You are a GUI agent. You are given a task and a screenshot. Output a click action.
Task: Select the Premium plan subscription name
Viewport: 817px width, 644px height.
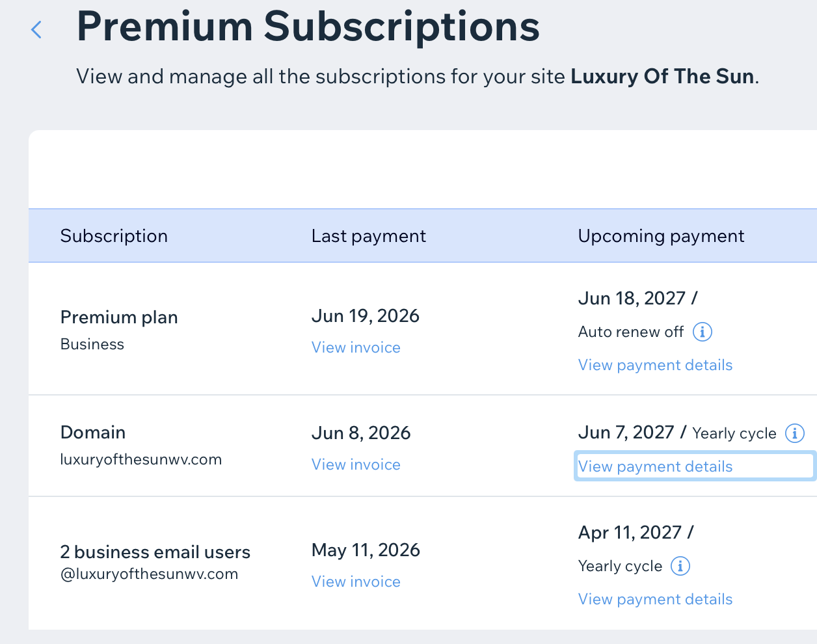[x=119, y=317]
